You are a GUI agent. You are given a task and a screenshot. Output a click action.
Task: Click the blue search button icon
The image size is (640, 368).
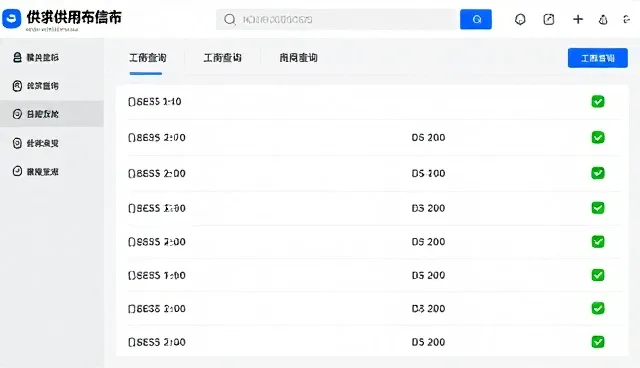click(476, 19)
